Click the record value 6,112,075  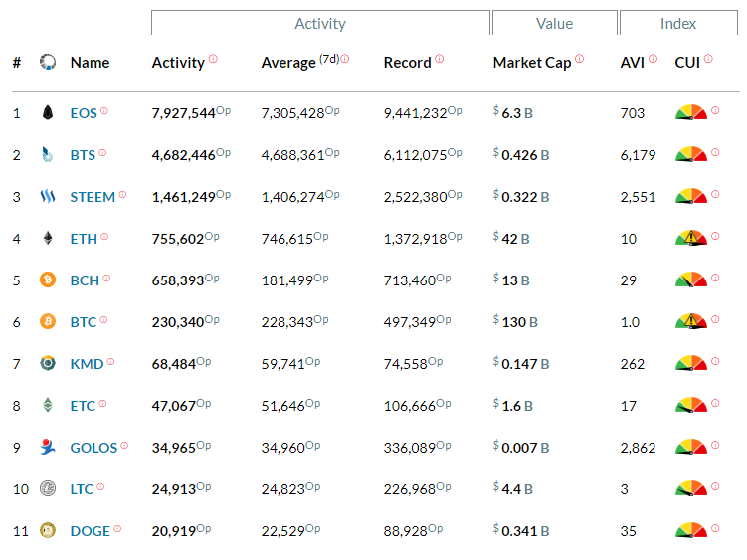coord(415,155)
